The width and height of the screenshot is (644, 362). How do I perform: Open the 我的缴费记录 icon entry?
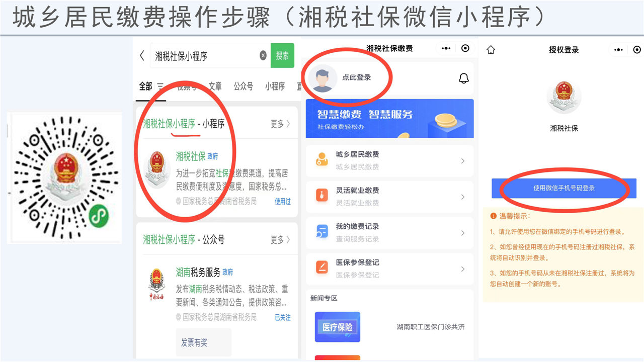coord(321,232)
